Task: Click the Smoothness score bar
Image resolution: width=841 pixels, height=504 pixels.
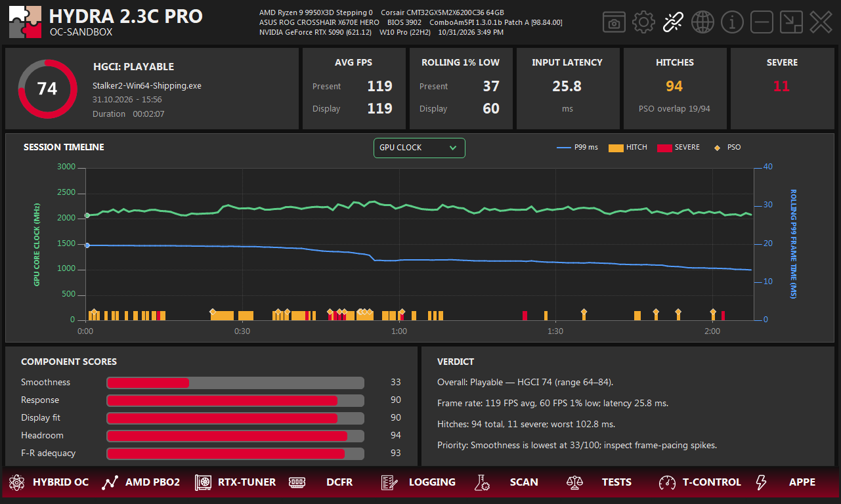Action: (x=235, y=383)
